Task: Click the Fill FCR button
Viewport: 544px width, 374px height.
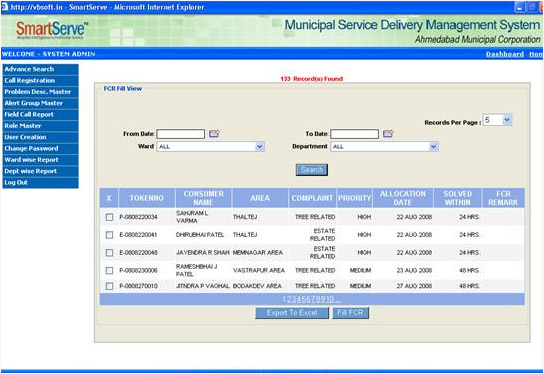Action: pyautogui.click(x=350, y=313)
